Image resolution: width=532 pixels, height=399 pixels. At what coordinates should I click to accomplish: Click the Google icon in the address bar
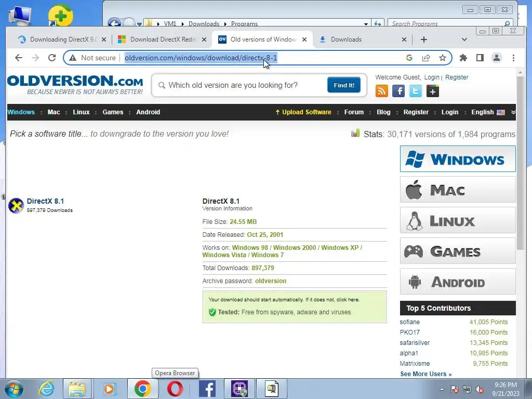pyautogui.click(x=409, y=58)
